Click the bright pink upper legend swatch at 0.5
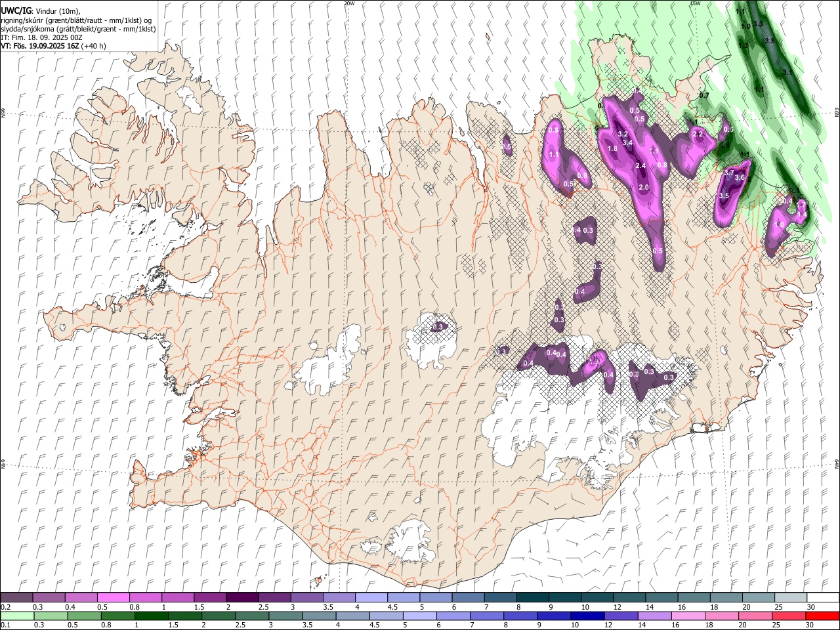840x630 pixels. [113, 598]
